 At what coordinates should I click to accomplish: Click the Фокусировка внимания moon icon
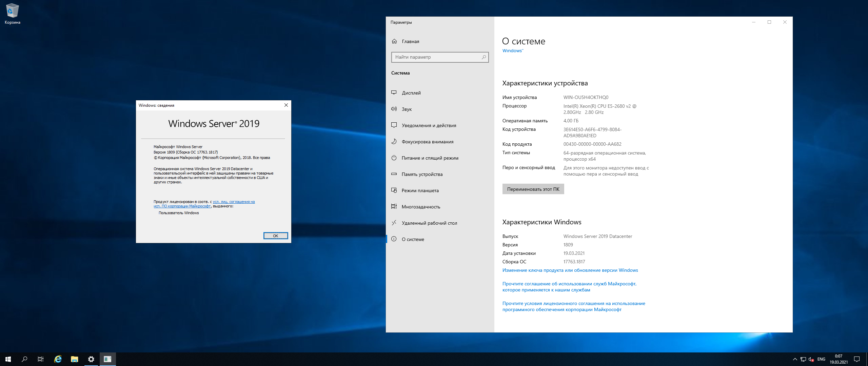coord(394,141)
